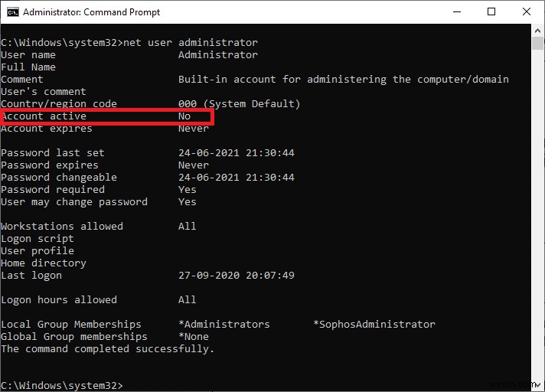The height and width of the screenshot is (392, 545).
Task: Click the 'Password required' label text
Action: coord(53,190)
